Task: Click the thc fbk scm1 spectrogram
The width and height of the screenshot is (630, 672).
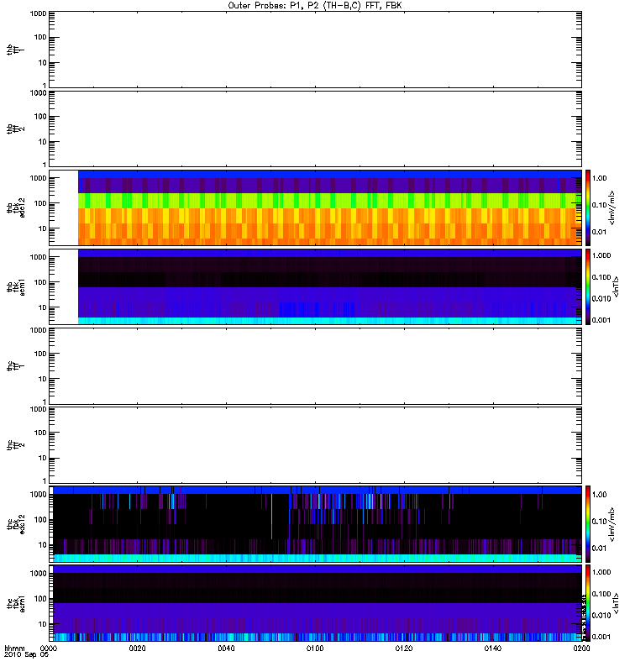Action: (317, 603)
